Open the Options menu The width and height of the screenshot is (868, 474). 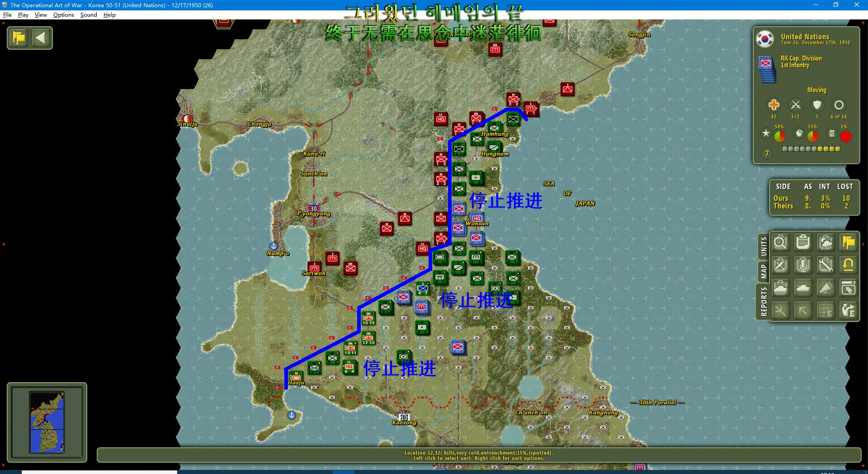63,15
